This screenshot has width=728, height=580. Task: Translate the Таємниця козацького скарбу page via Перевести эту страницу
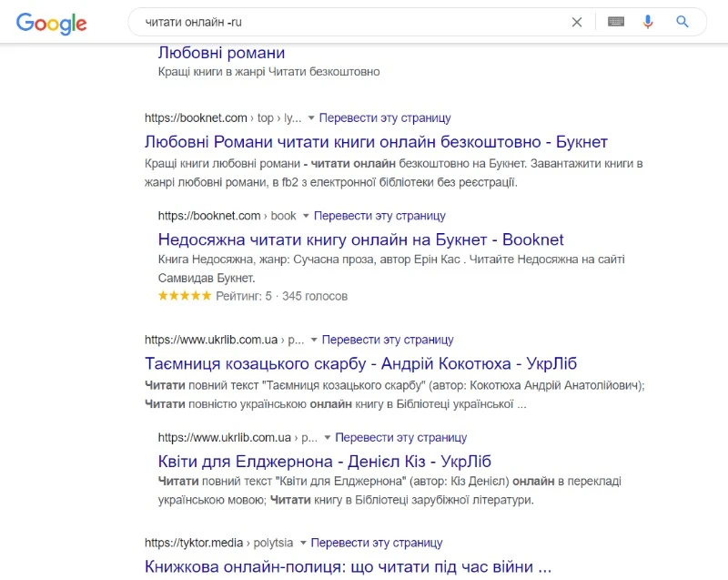click(x=388, y=340)
